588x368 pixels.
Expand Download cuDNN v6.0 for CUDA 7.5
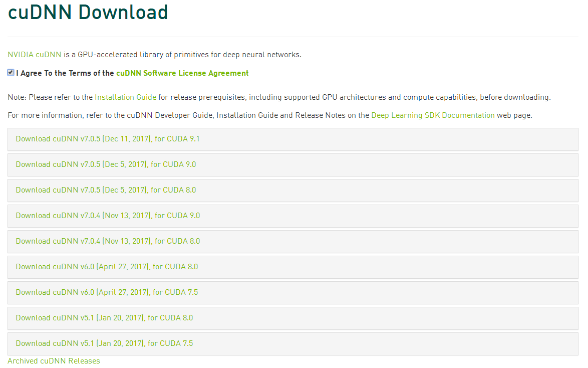click(293, 292)
